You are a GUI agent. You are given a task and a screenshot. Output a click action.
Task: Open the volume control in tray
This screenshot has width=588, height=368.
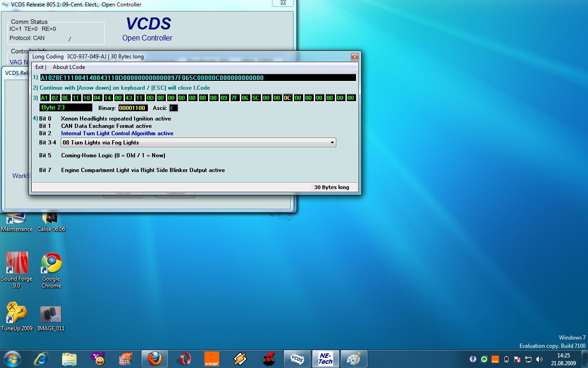coord(539,359)
